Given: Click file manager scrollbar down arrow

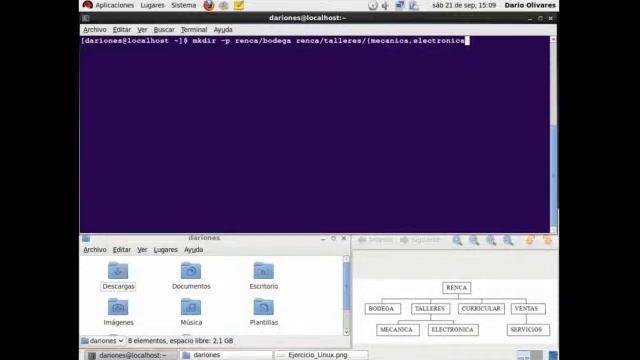Looking at the screenshot, I should point(347,332).
